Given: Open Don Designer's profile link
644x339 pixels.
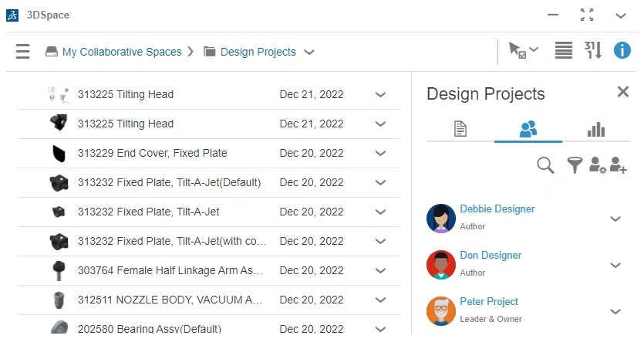Looking at the screenshot, I should 491,256.
